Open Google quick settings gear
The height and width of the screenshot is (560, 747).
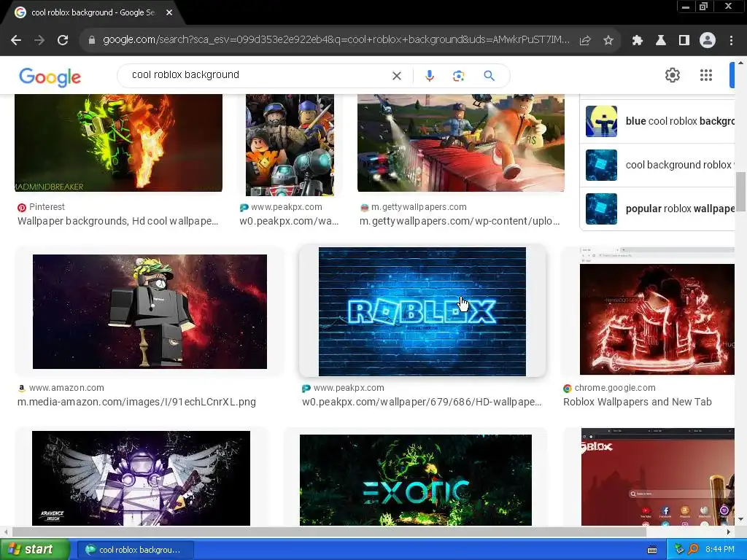(x=672, y=75)
